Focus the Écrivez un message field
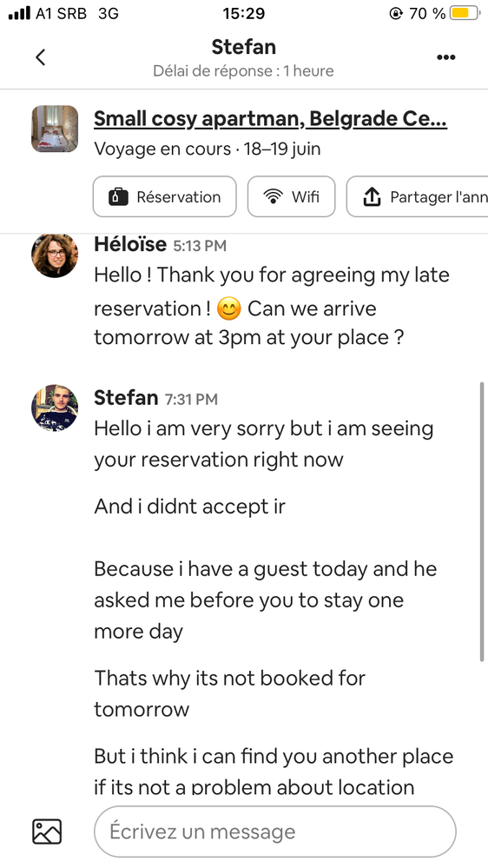This screenshot has height=868, width=488. coord(275,832)
